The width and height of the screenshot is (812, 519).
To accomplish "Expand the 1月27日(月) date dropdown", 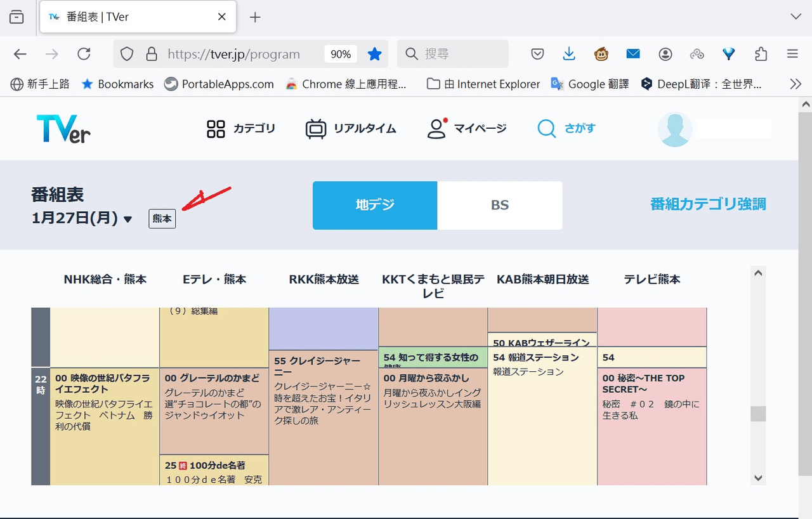I will tap(82, 218).
